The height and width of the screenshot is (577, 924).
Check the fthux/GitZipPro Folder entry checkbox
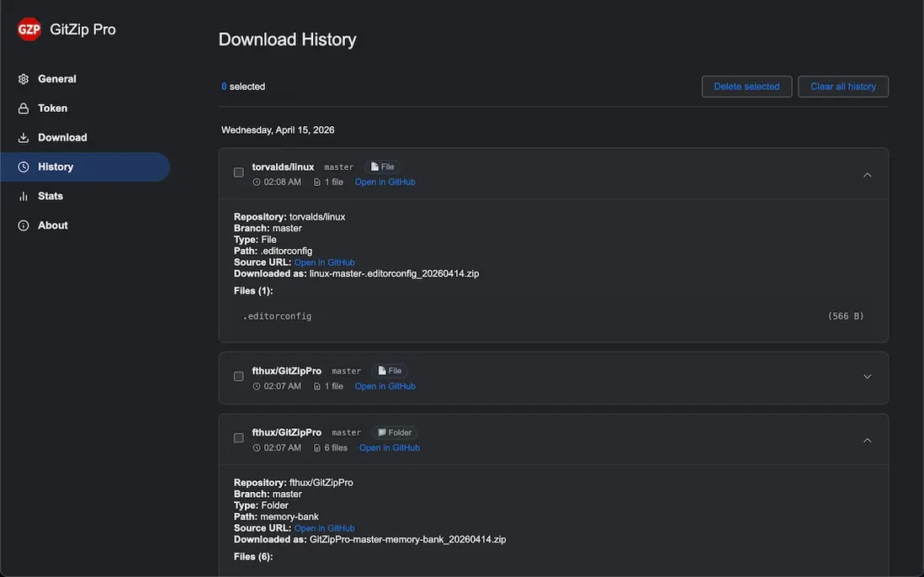(x=239, y=438)
